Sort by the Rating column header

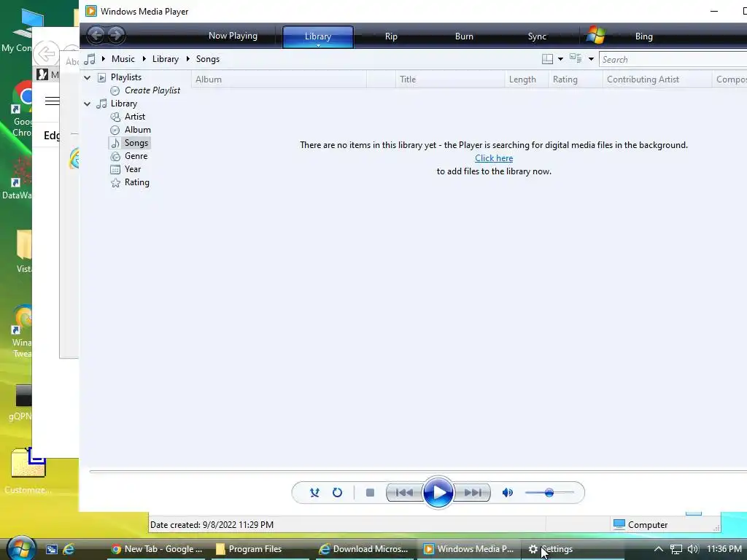576,79
